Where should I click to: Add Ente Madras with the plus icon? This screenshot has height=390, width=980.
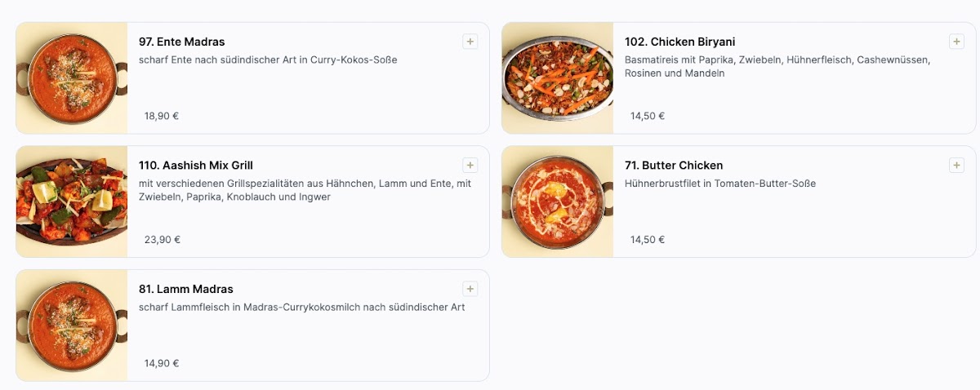pyautogui.click(x=470, y=42)
